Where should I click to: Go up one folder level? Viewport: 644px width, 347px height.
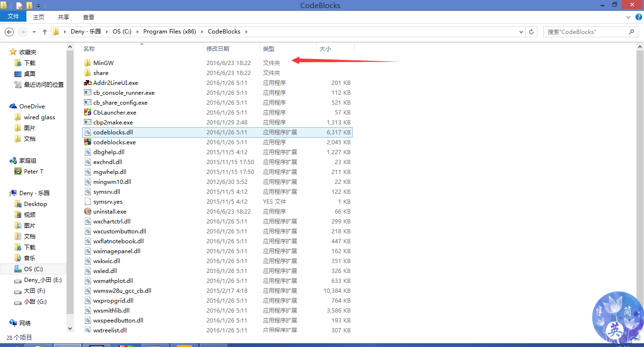point(45,32)
